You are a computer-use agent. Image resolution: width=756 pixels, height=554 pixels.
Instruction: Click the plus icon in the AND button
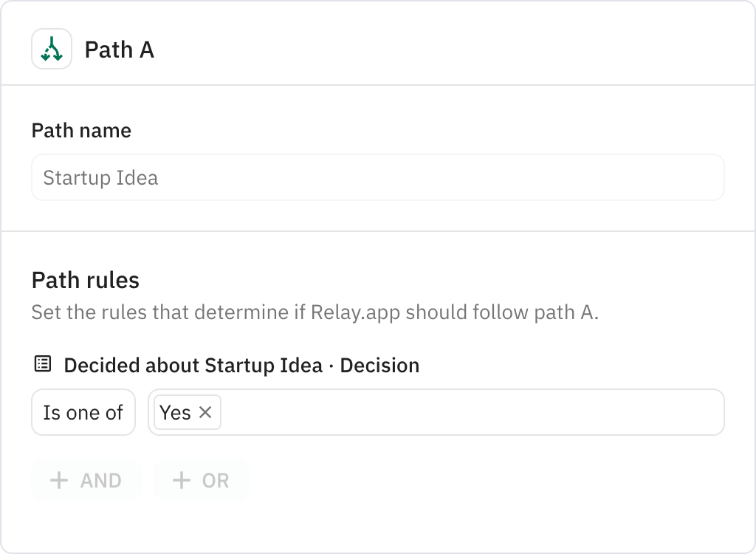pos(58,480)
